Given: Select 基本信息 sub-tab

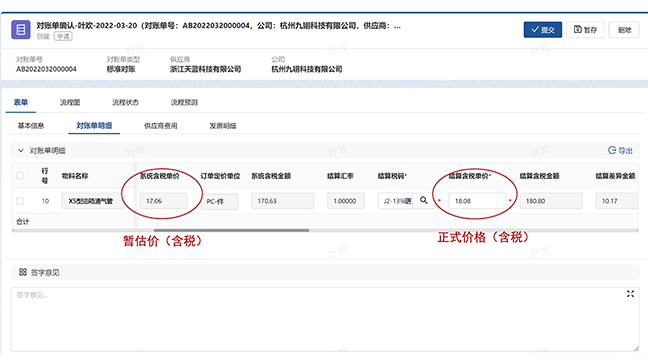Looking at the screenshot, I should coord(31,126).
